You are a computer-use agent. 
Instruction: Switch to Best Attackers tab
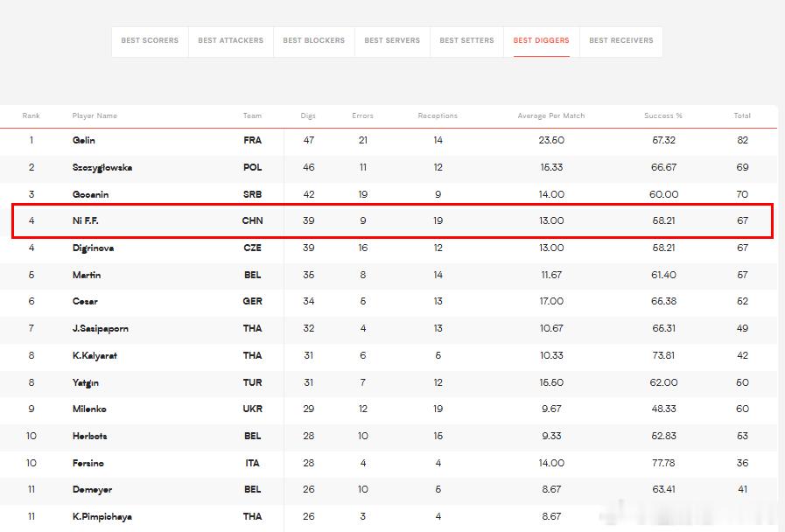(230, 40)
